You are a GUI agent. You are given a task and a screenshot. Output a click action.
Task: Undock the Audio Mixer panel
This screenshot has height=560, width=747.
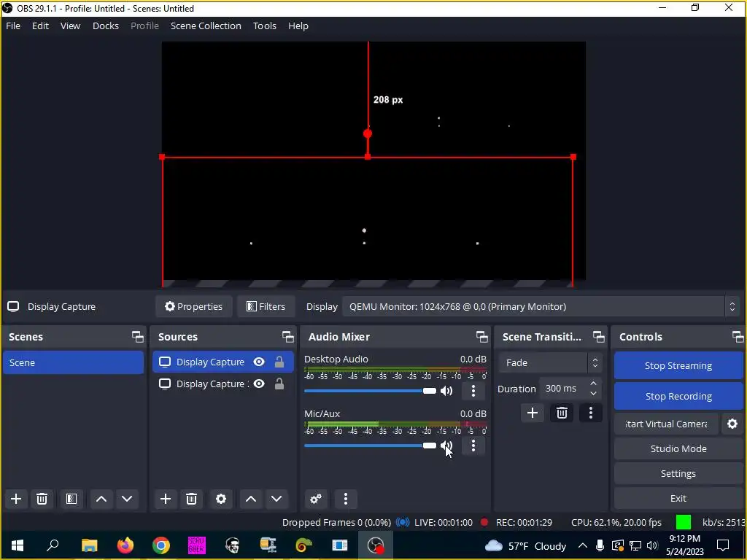(x=481, y=337)
